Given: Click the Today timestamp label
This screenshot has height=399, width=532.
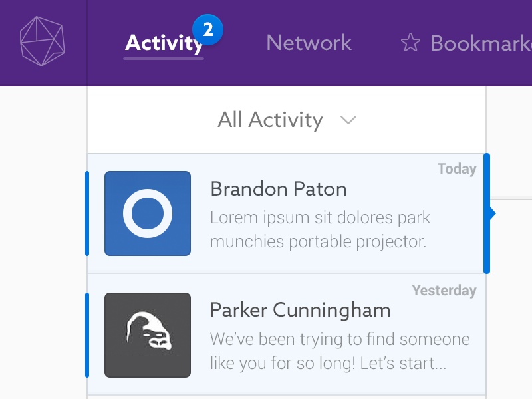Looking at the screenshot, I should (457, 169).
